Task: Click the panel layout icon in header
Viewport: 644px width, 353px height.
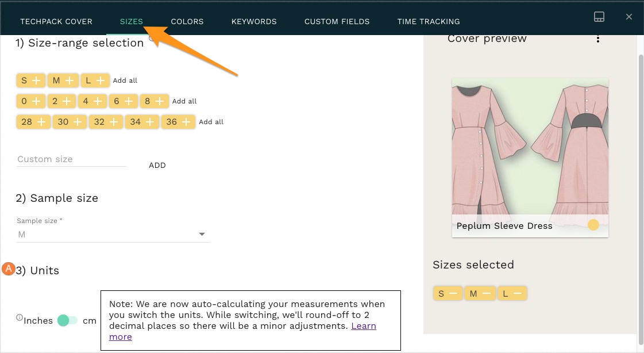Action: tap(599, 17)
